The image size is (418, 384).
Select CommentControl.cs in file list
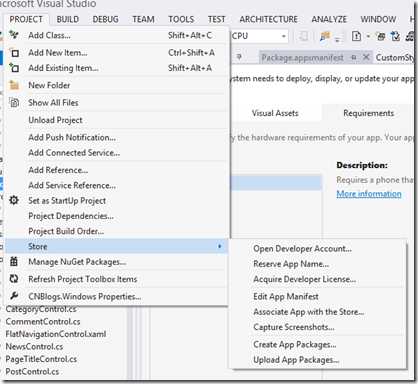pos(43,321)
